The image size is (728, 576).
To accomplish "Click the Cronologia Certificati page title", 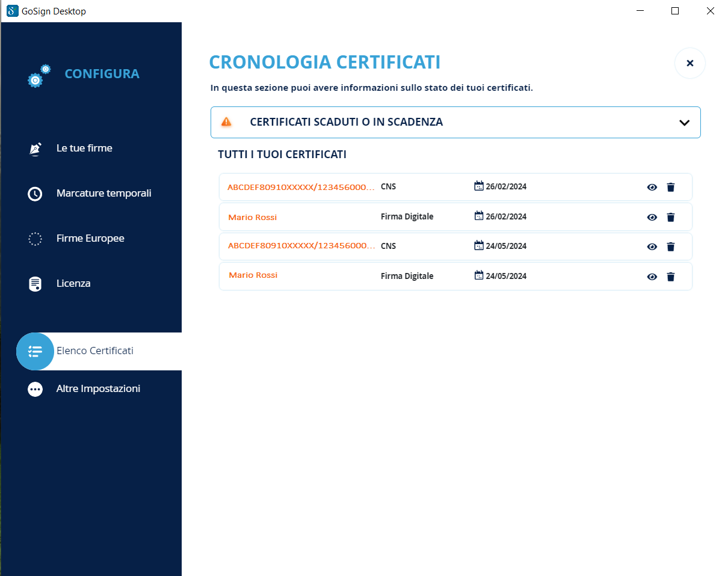I will (325, 62).
